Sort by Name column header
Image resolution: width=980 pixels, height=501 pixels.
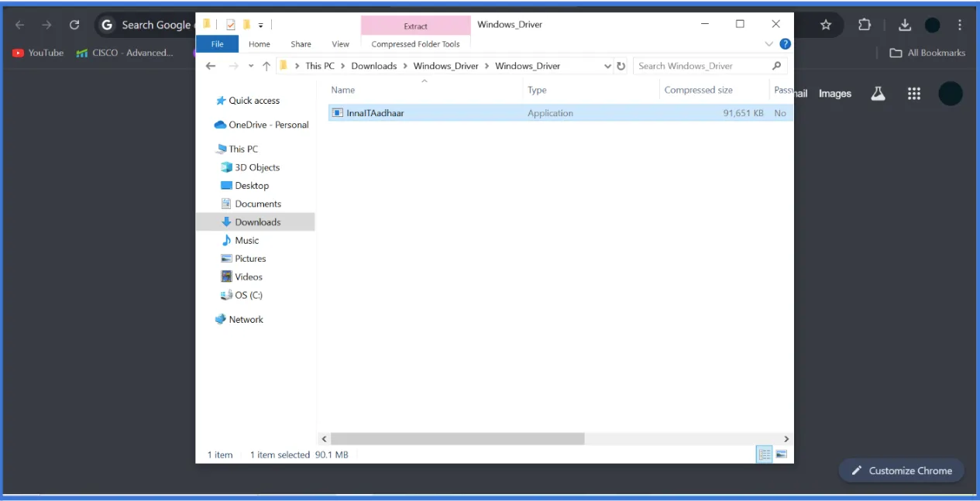[x=343, y=90]
